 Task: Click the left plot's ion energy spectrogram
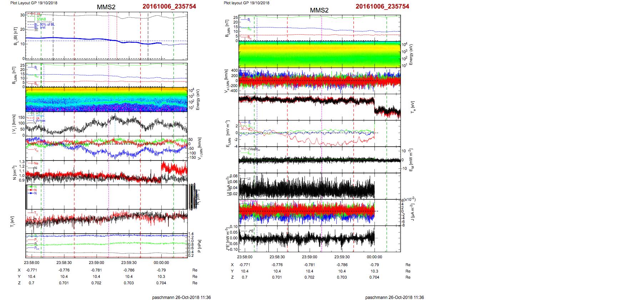click(x=106, y=100)
